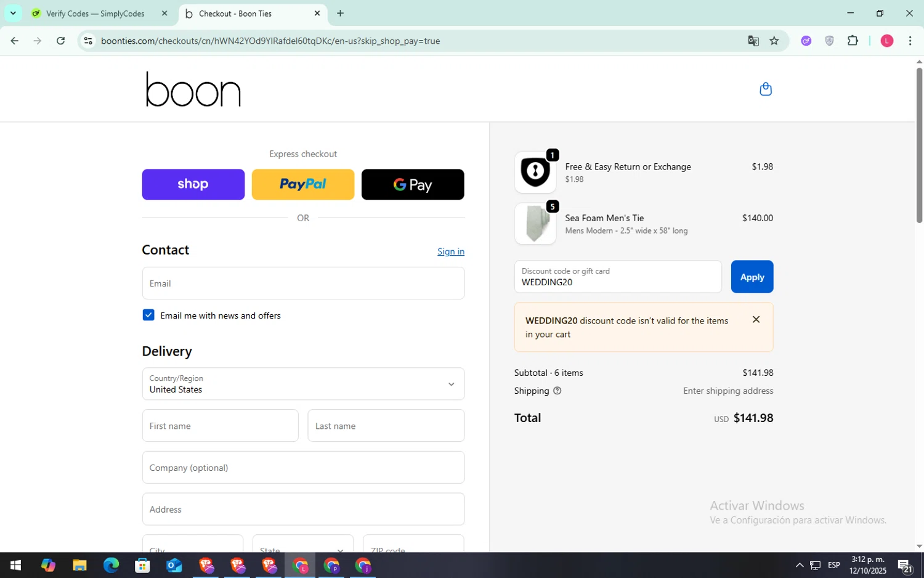Go back to previous page

click(14, 41)
